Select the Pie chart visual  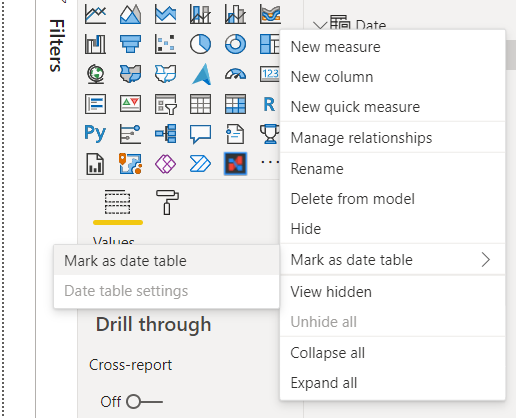(200, 44)
